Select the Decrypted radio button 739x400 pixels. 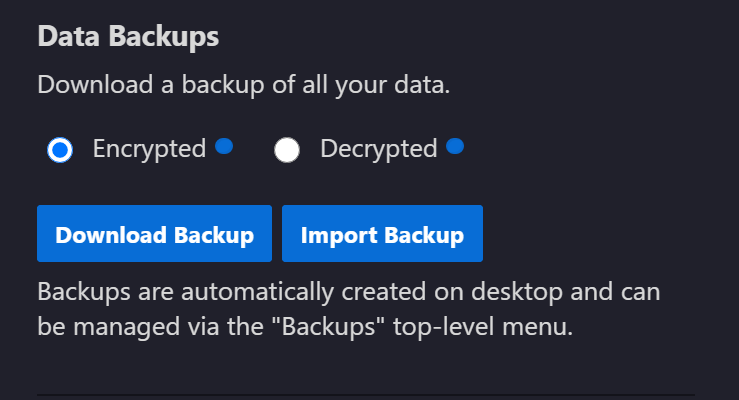(287, 150)
